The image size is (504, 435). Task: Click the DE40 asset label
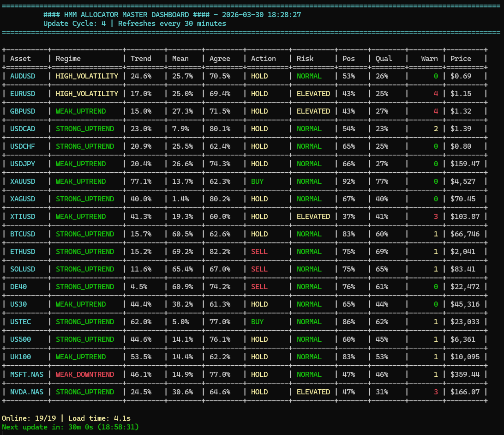(18, 287)
